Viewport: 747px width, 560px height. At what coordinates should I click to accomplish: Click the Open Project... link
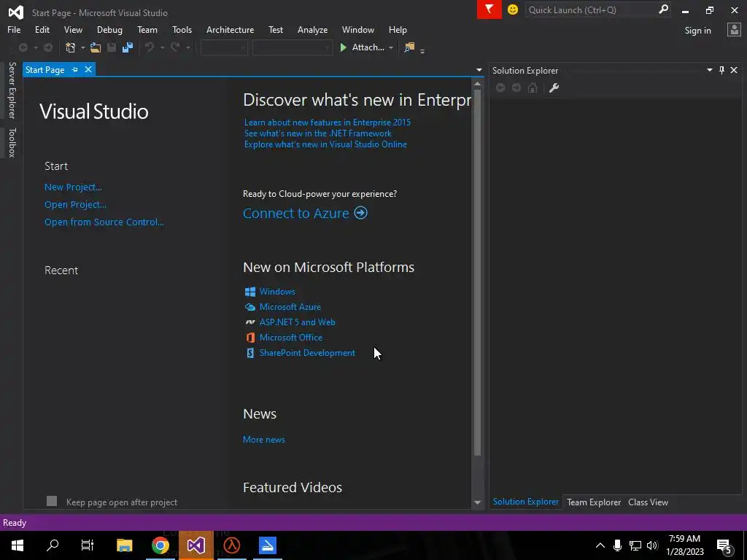point(75,205)
